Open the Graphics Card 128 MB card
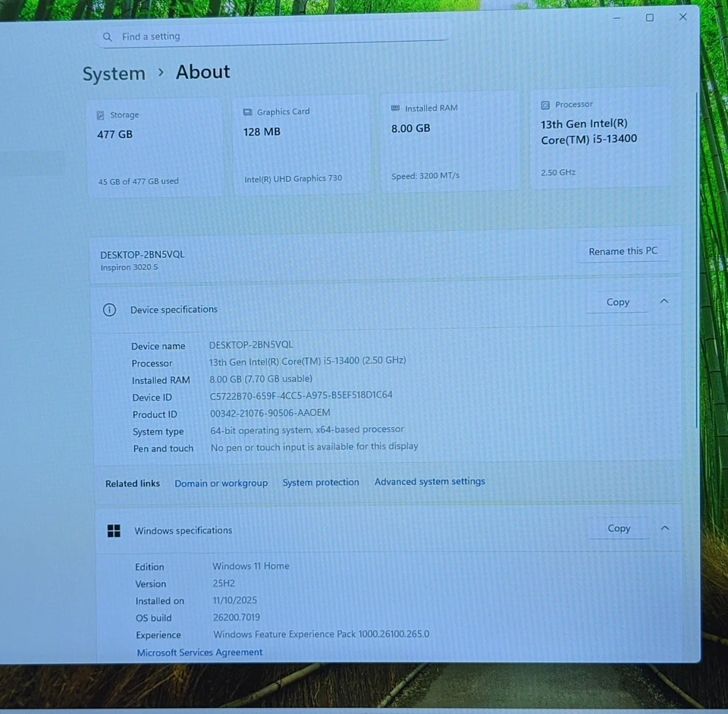Image resolution: width=728 pixels, height=714 pixels. tap(302, 144)
